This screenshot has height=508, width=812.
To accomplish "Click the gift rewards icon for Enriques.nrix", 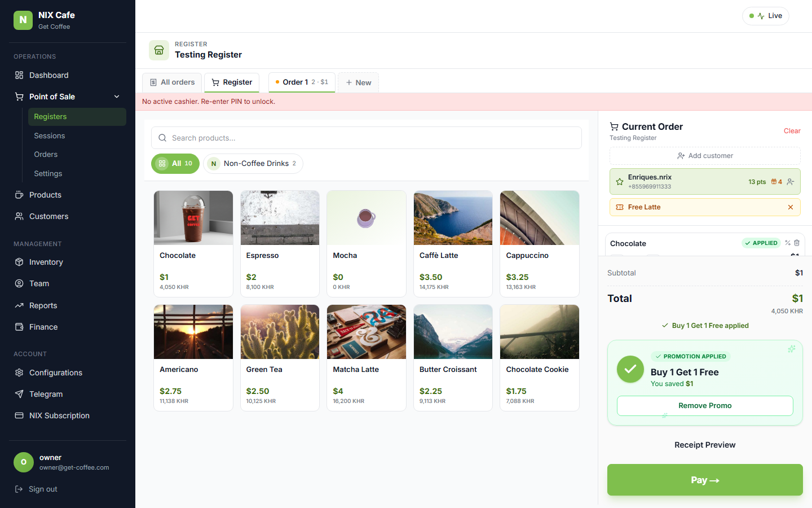I will [776, 182].
